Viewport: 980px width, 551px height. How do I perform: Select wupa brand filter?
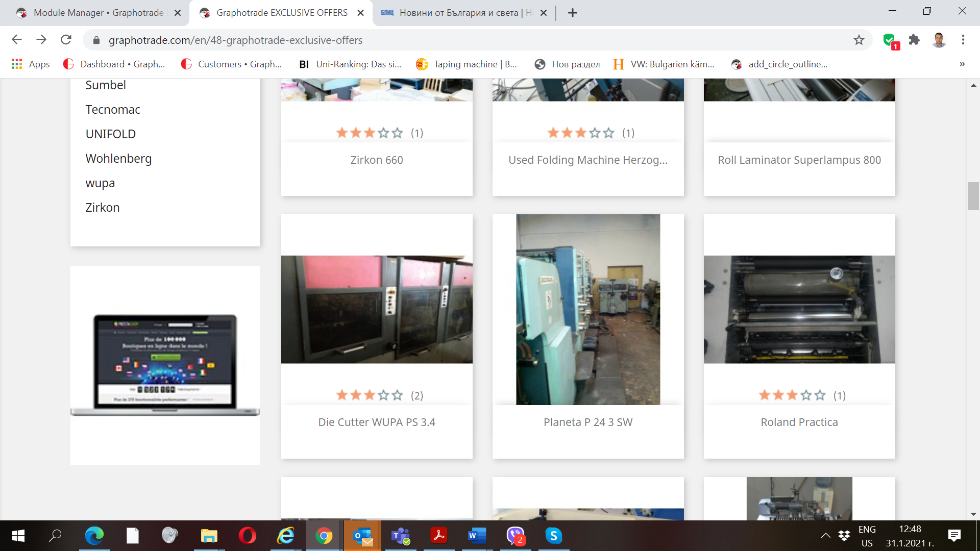tap(100, 183)
